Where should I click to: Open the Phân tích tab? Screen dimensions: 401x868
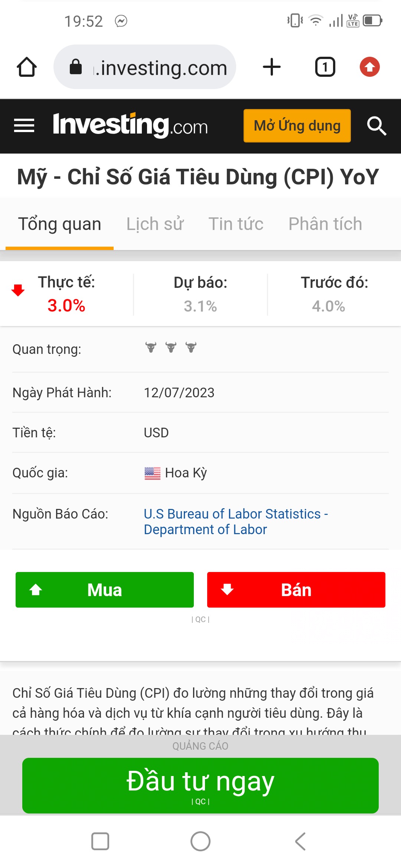coord(325,224)
